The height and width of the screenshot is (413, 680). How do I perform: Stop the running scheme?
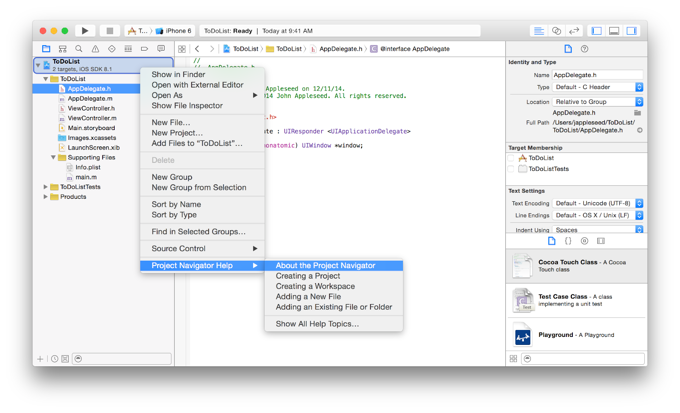pos(110,30)
